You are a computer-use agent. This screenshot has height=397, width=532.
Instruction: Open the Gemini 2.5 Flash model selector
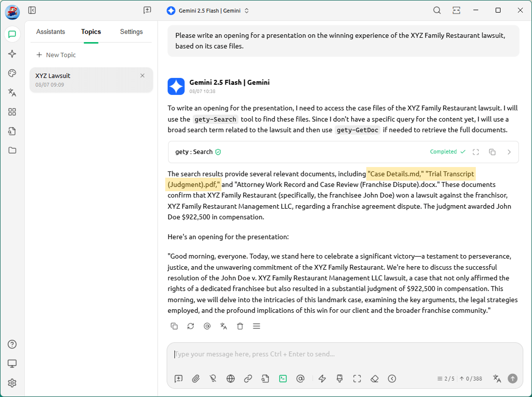[x=208, y=11]
